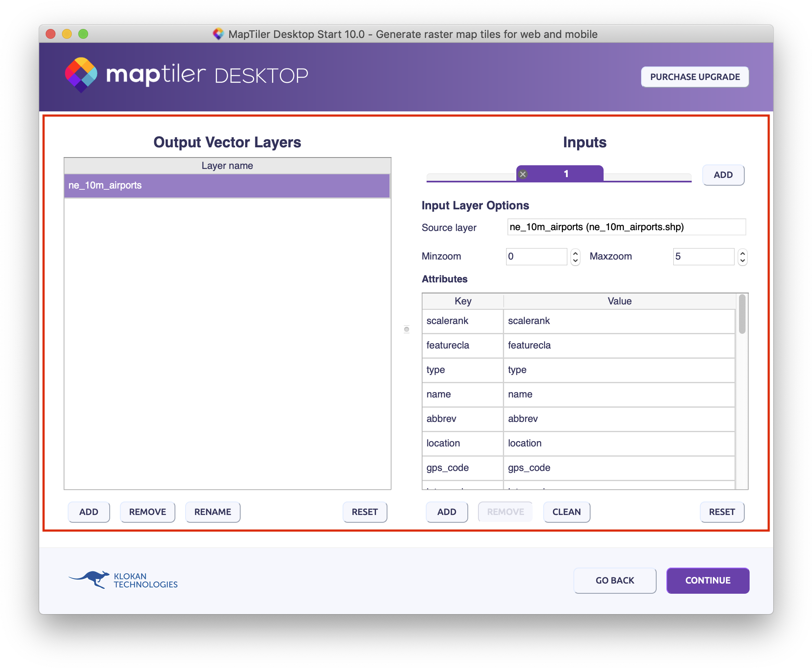Click the yellow minimize window button
This screenshot has width=812, height=668.
67,34
